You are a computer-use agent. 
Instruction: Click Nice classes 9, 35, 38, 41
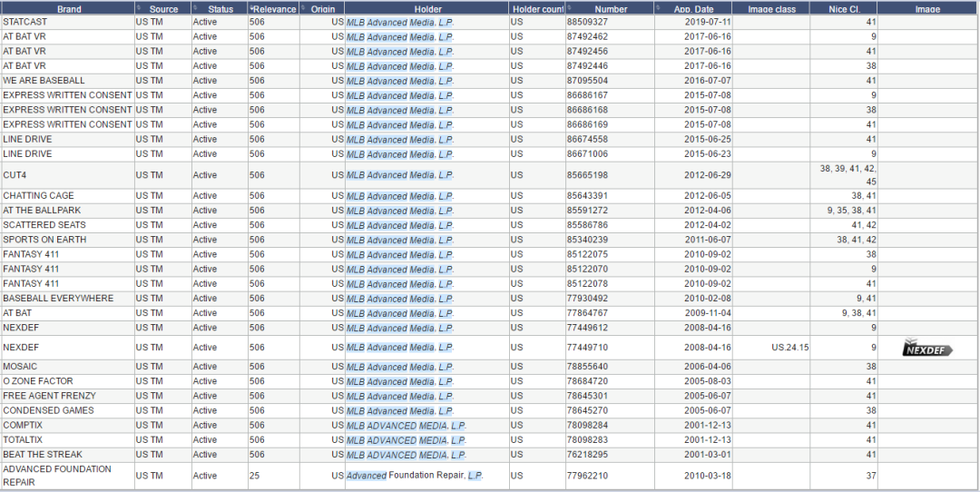click(851, 211)
